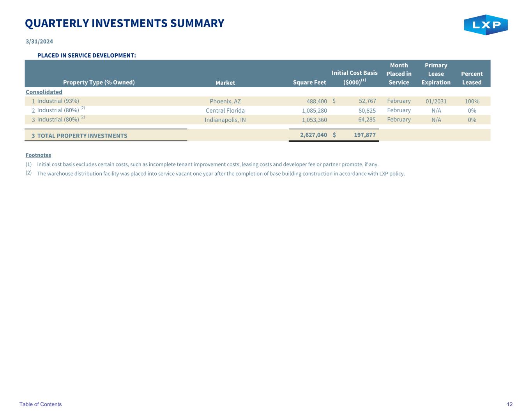Click the Total Property Investments row label
532x411 pixels.
coord(82,136)
